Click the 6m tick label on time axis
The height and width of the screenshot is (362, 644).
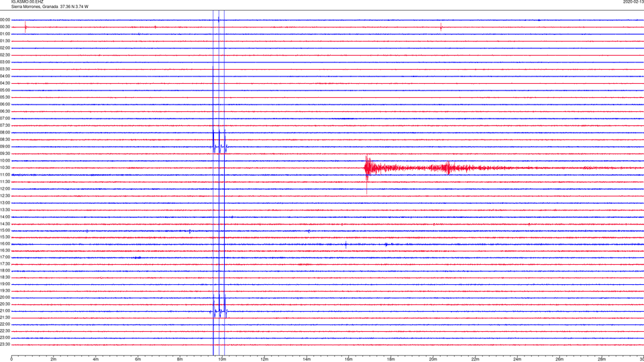pos(138,359)
